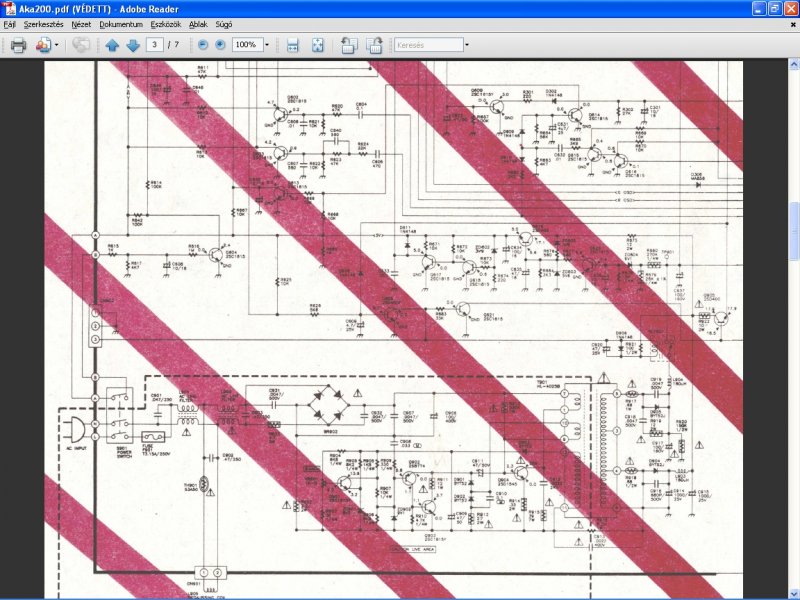Click the greyed-out review comments icon
Viewport: 800px width, 600px height.
click(x=81, y=45)
